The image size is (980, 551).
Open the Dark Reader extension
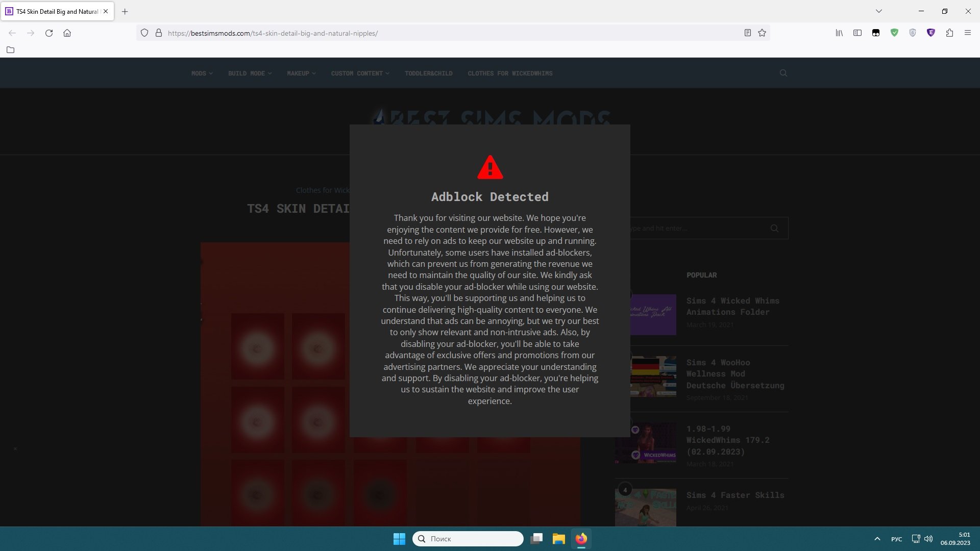(876, 33)
